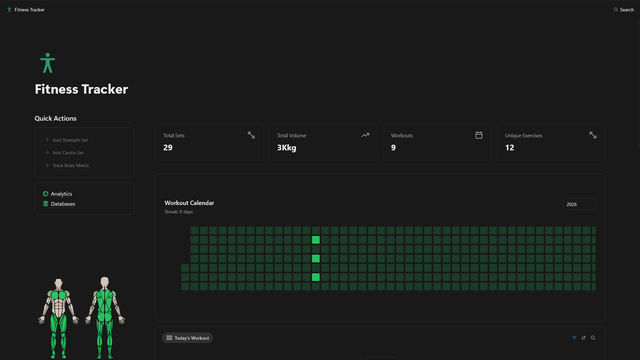This screenshot has height=360, width=640.
Task: Click the plus icon beside Add Cardio Set
Action: (47, 153)
